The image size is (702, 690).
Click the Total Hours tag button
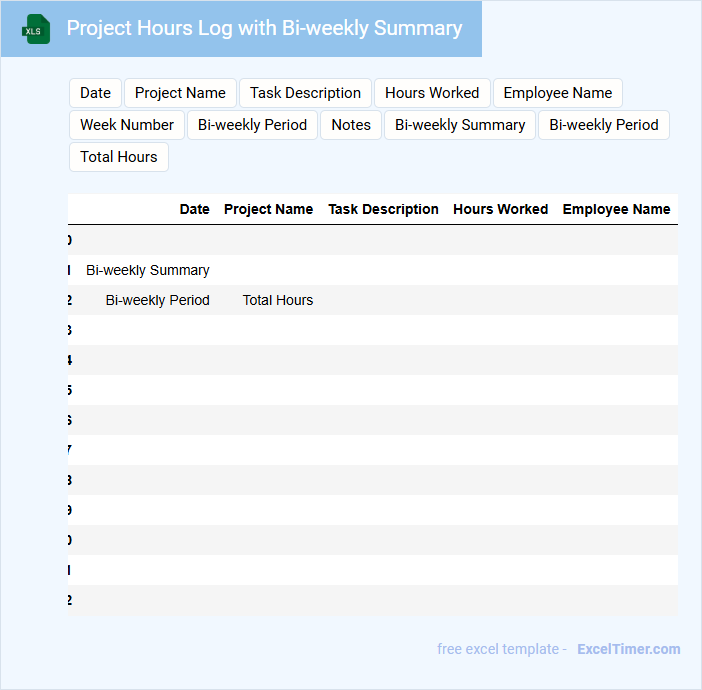click(x=119, y=157)
